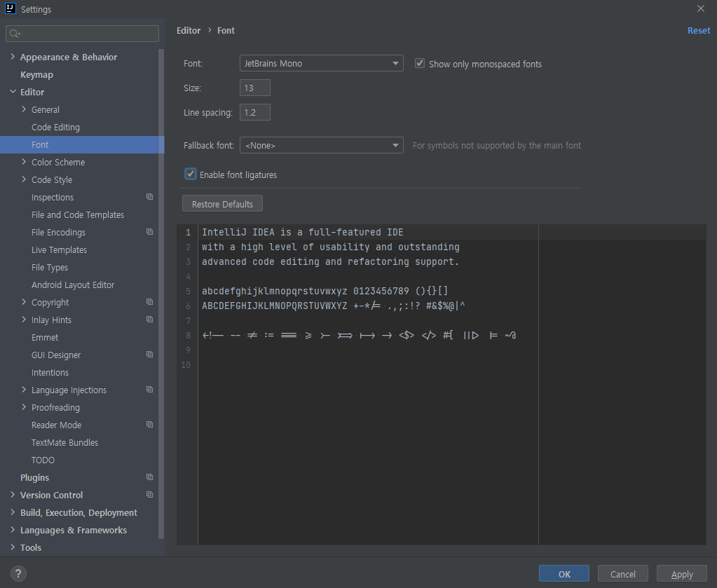Expand the Code Style node
Viewport: 717px width, 588px height.
click(24, 179)
